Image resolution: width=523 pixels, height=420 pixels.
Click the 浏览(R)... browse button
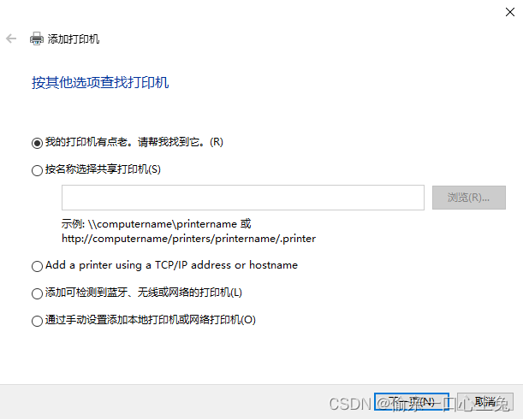pyautogui.click(x=468, y=198)
